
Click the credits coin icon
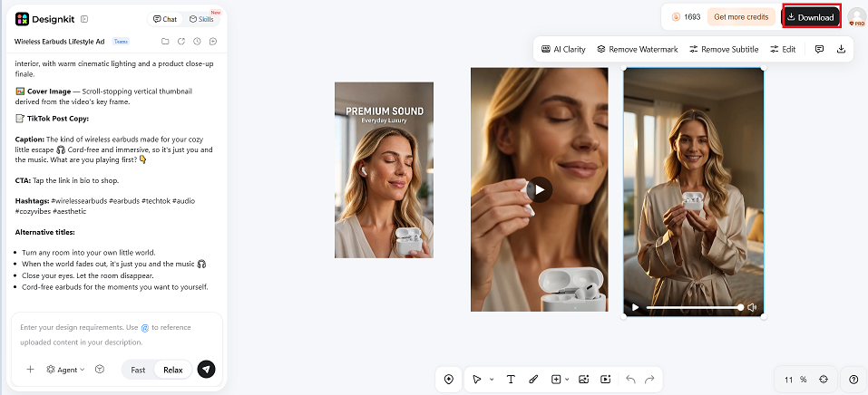[x=676, y=17]
